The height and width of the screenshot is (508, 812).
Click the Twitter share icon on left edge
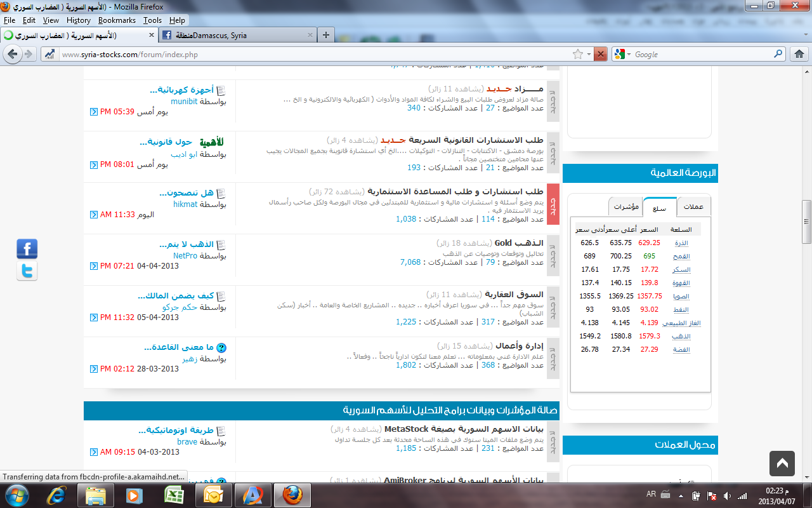point(27,271)
